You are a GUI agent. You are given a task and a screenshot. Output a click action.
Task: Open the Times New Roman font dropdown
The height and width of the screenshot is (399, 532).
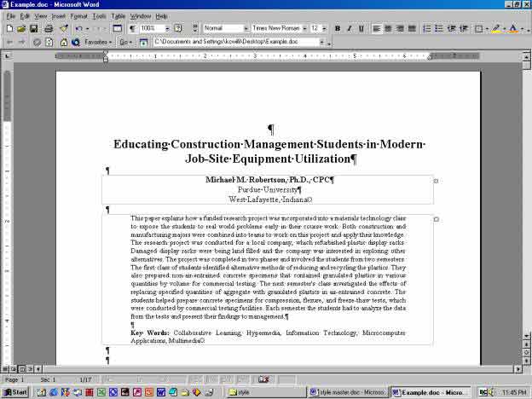click(302, 28)
